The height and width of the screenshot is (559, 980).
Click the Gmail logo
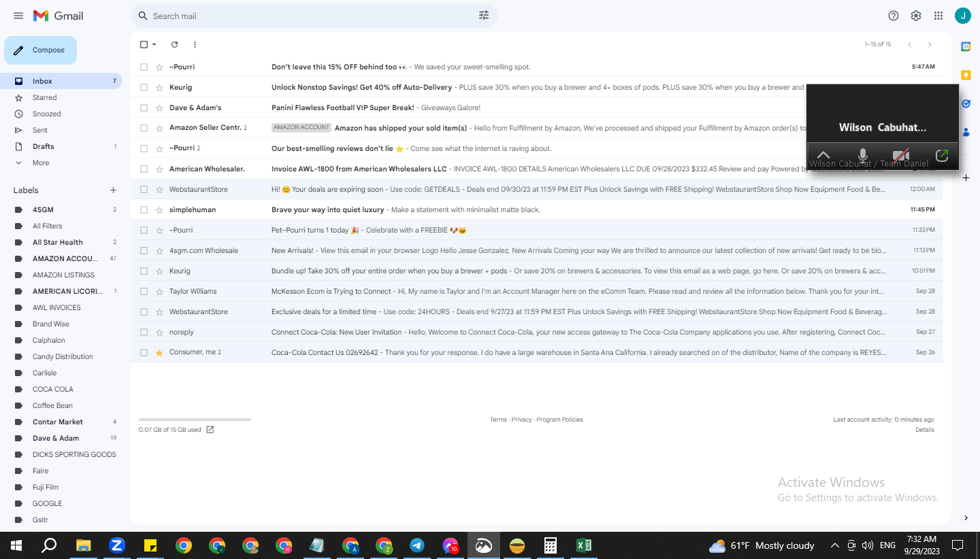[x=58, y=16]
